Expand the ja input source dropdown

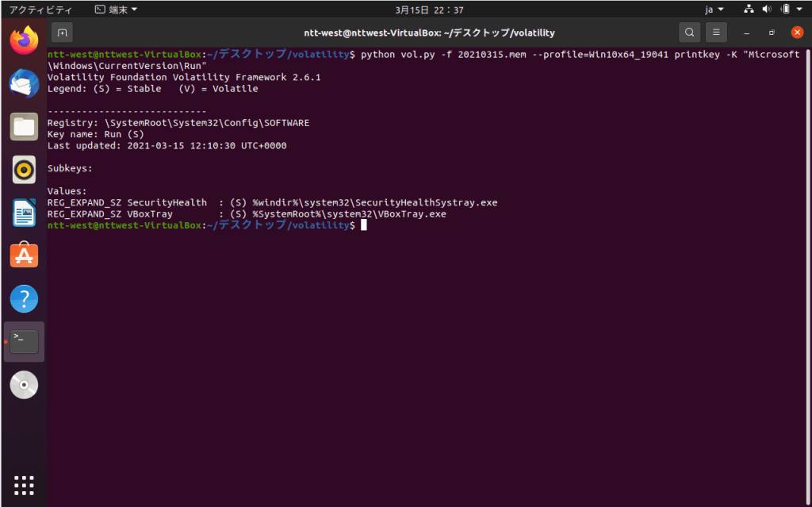[714, 10]
